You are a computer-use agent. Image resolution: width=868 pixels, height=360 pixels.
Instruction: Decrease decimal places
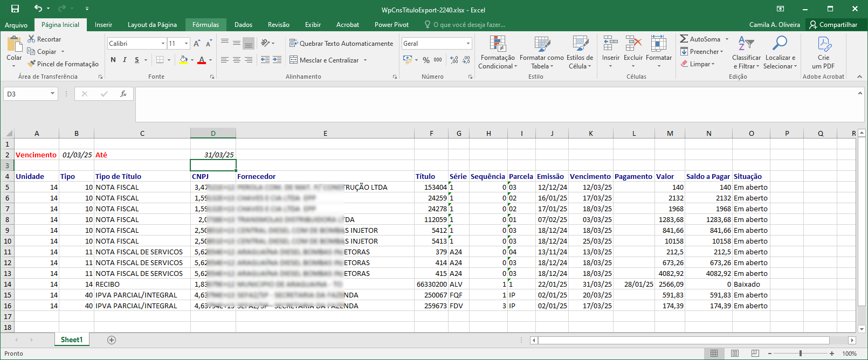(x=466, y=60)
